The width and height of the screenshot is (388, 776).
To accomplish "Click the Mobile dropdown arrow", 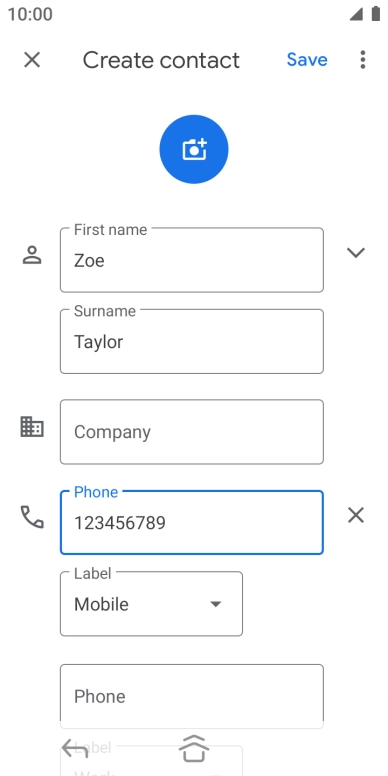I will [x=215, y=604].
